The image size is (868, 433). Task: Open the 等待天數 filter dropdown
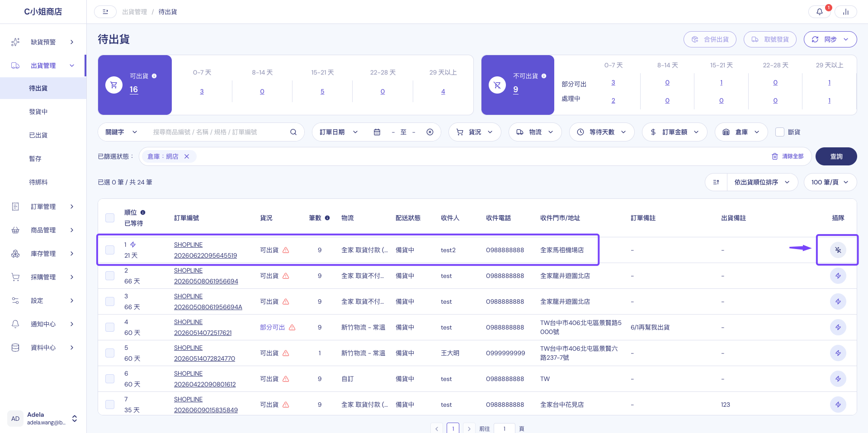click(602, 132)
